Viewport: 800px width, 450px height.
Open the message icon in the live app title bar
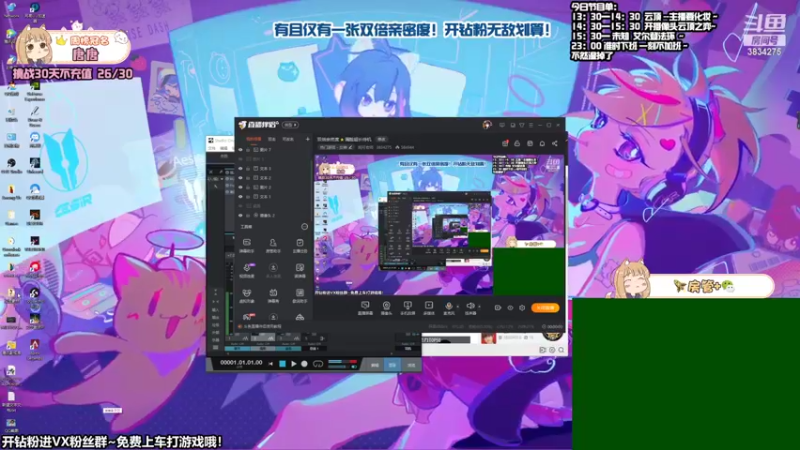[502, 125]
